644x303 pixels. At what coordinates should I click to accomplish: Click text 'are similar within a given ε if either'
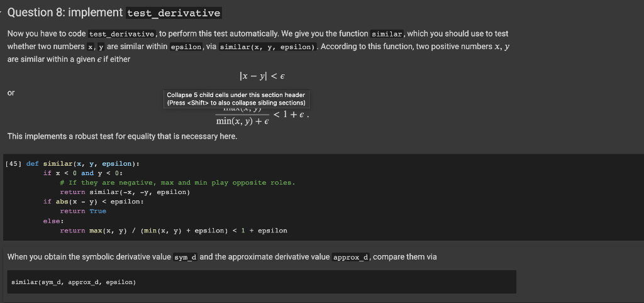click(x=69, y=59)
